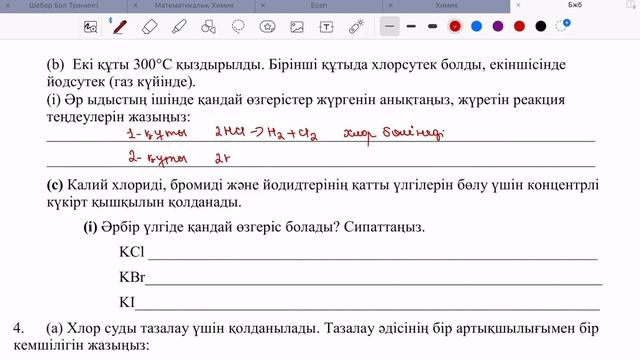Close the Шебер Бол Тренингі tab
The image size is (640, 360).
coord(8,6)
